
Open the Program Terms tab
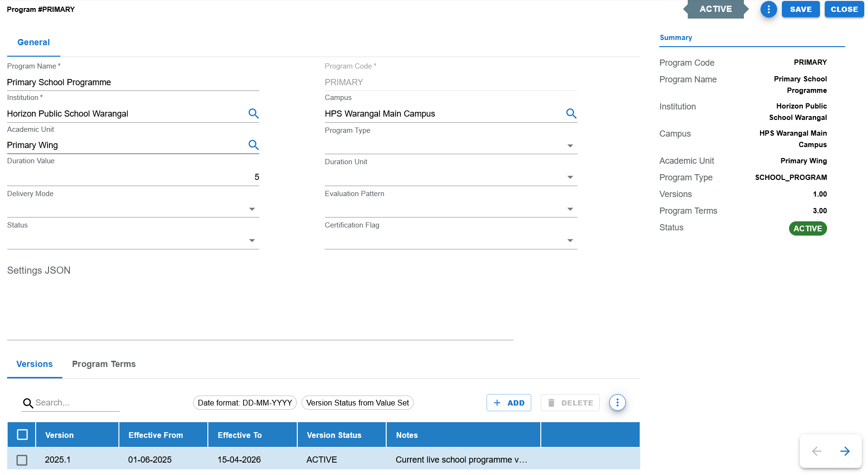click(x=104, y=364)
